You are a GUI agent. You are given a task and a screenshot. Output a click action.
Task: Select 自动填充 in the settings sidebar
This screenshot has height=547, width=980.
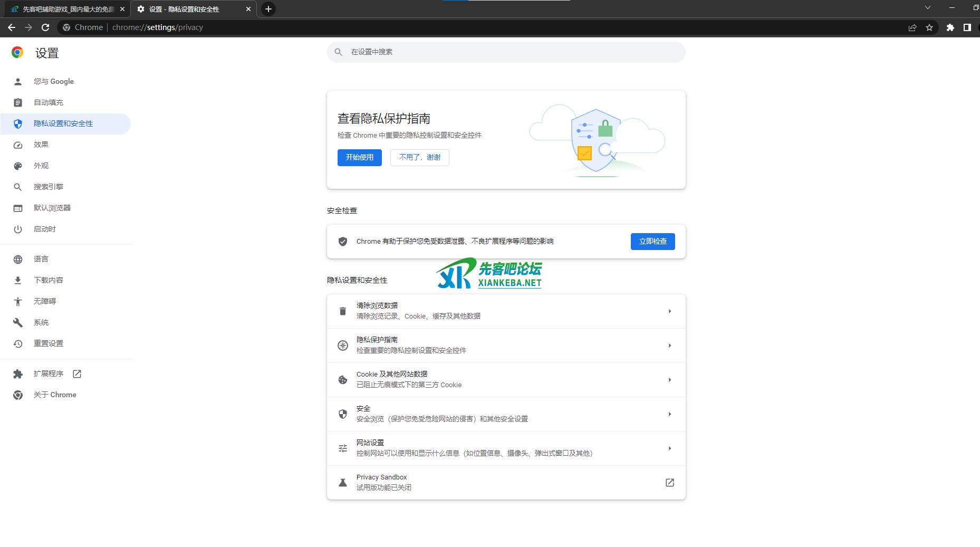click(49, 102)
